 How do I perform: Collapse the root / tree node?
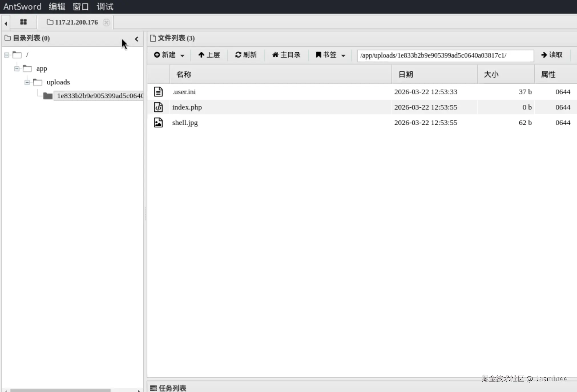click(7, 55)
